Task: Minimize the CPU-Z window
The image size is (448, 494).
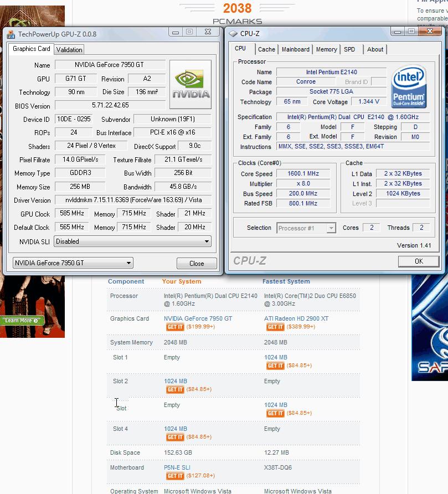Action: click(x=398, y=31)
